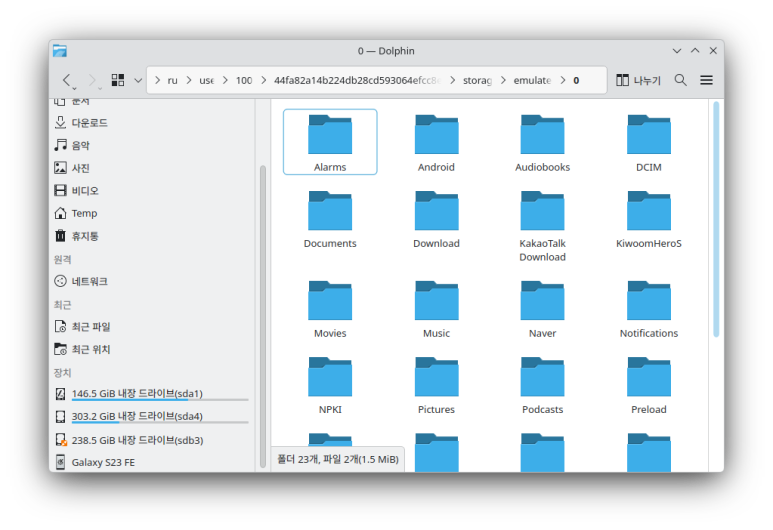Click the 'storag' breadcrumb segment
The height and width of the screenshot is (530, 773).
477,80
